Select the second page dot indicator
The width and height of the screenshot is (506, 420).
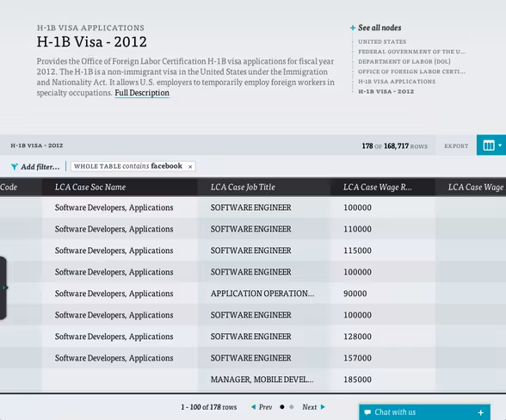coord(292,407)
